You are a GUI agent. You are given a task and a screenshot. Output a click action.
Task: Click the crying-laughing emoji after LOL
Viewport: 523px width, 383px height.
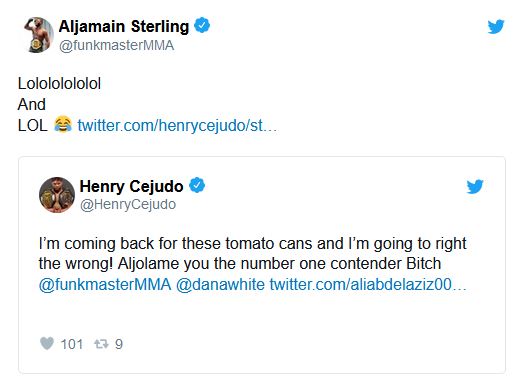pos(63,124)
